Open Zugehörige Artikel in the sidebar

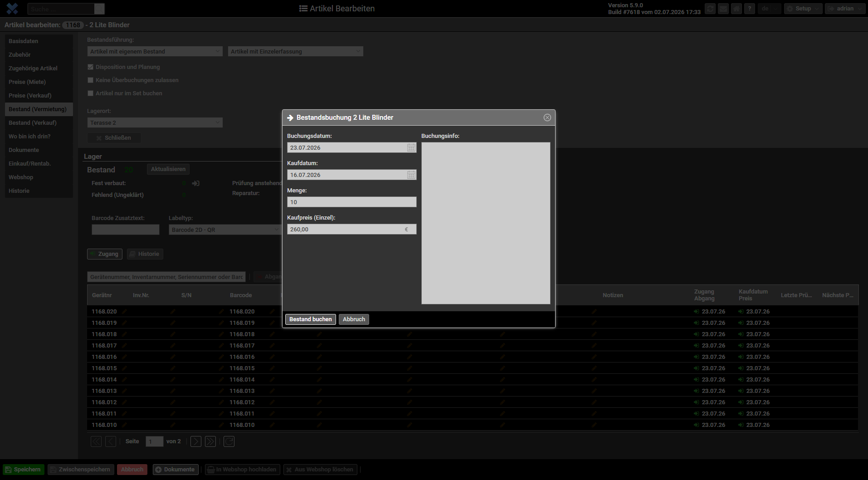[x=39, y=69]
